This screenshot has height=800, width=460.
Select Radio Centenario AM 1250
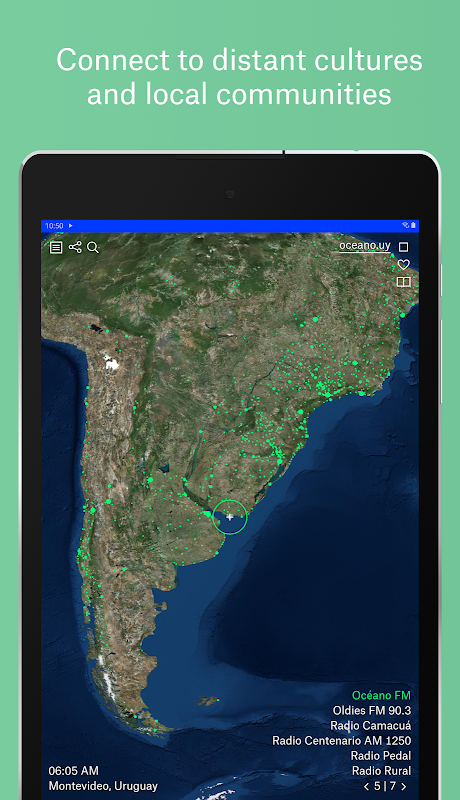coord(342,740)
